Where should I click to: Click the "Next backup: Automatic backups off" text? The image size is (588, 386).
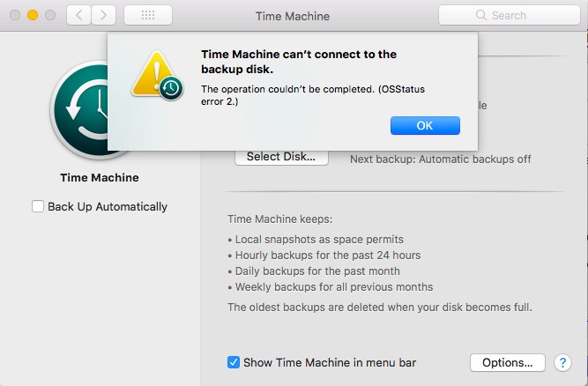(x=441, y=160)
